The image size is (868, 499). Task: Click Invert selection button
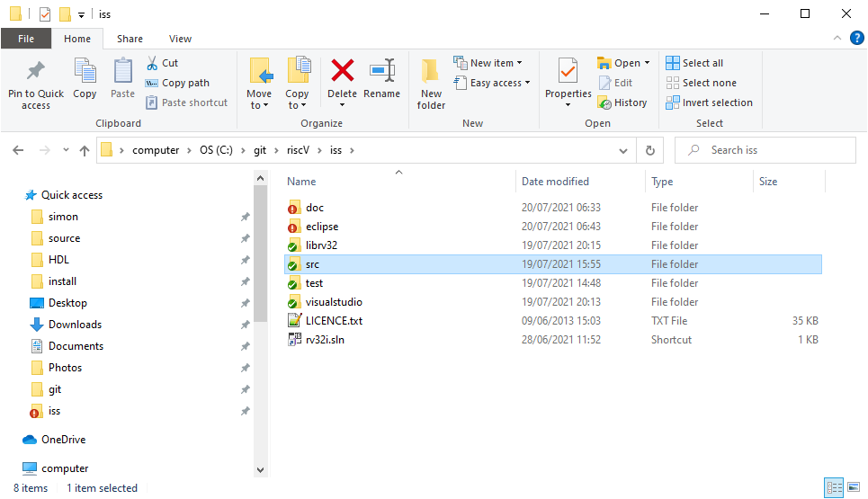click(x=709, y=102)
